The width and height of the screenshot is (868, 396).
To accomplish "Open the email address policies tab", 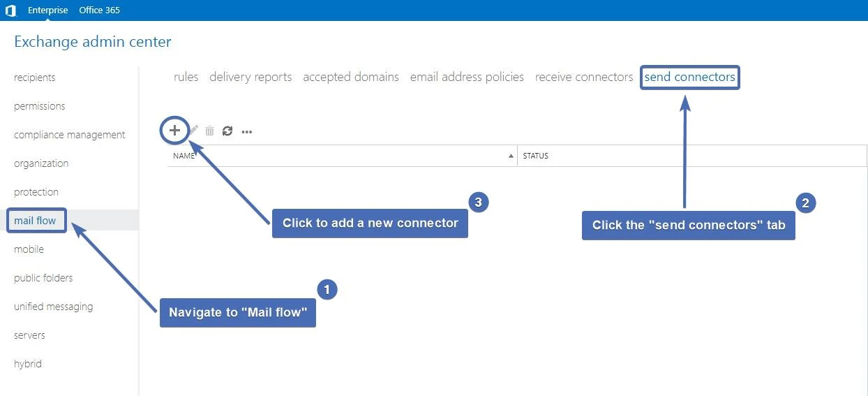I will pos(467,77).
